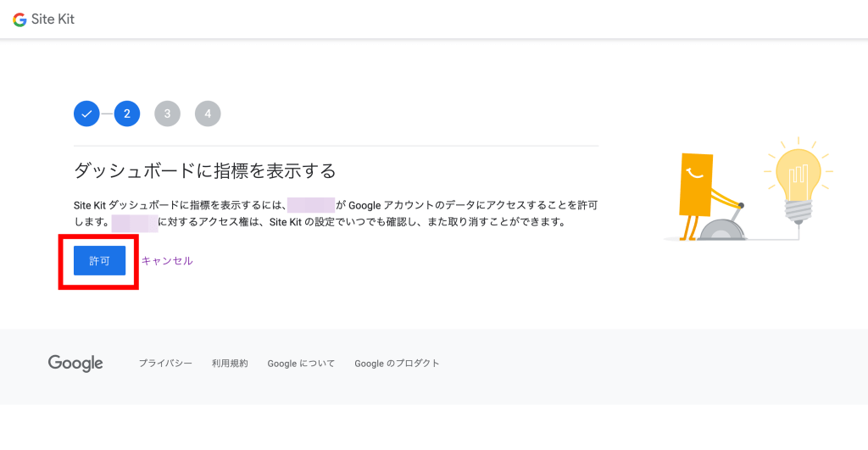Click the Site Kit title text
This screenshot has height=450, width=868.
(53, 19)
